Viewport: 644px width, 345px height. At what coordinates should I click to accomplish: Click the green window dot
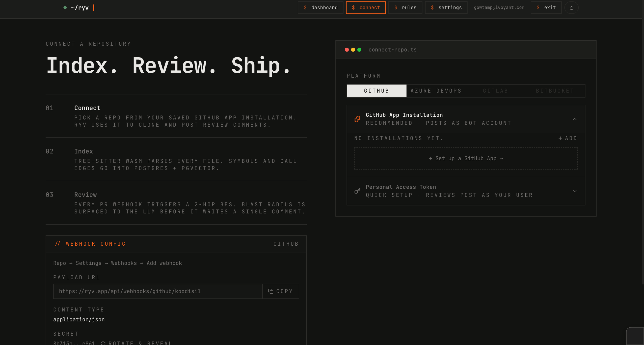tap(359, 50)
